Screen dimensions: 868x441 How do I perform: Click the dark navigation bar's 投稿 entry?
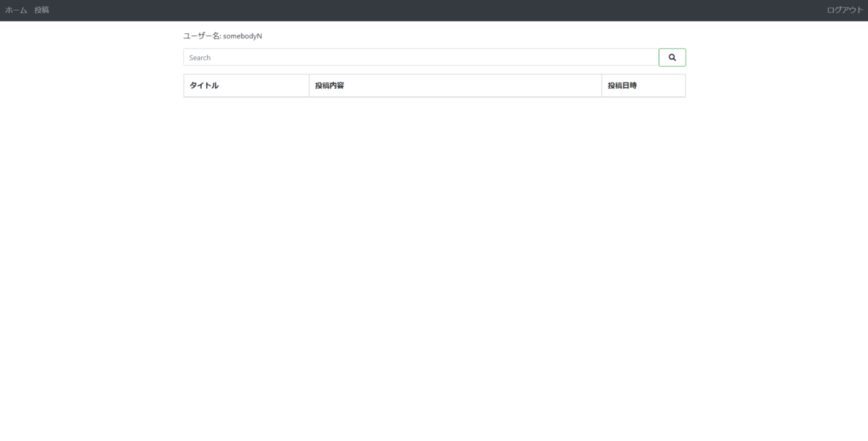coord(42,10)
